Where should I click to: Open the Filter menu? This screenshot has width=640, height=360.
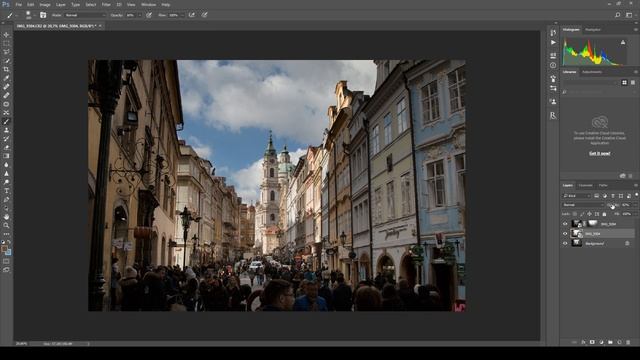[x=106, y=4]
